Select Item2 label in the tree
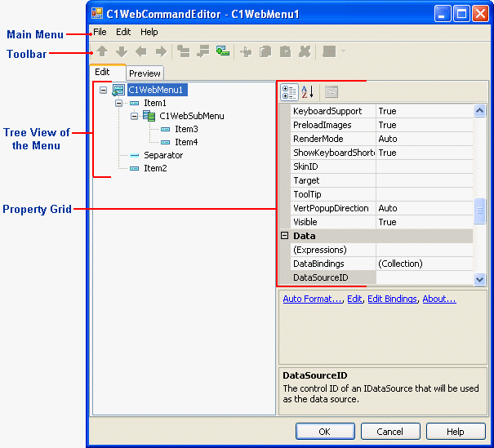The height and width of the screenshot is (448, 494). click(x=155, y=168)
